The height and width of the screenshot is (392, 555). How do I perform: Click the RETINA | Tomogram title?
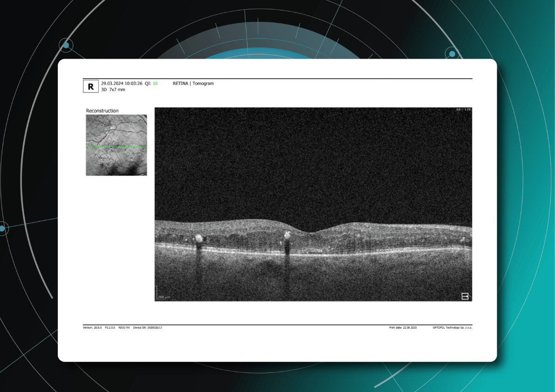tap(193, 83)
